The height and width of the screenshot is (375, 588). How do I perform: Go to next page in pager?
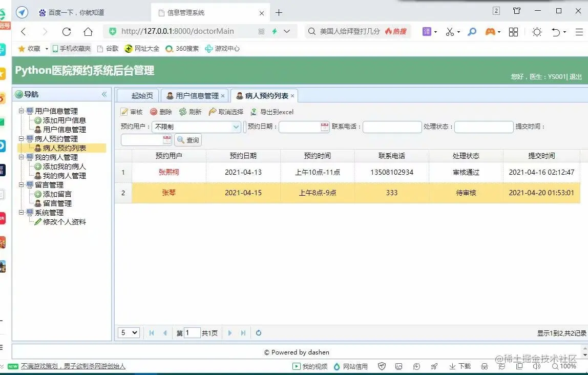tap(229, 332)
